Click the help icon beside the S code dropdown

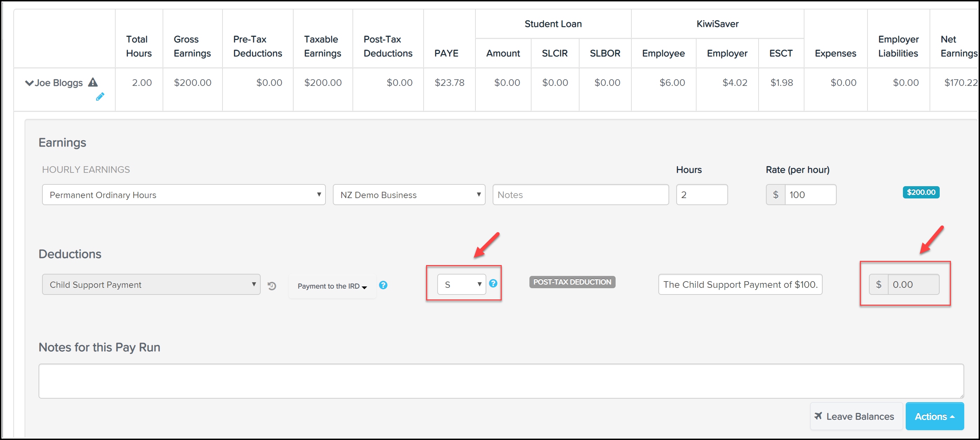[x=493, y=284]
